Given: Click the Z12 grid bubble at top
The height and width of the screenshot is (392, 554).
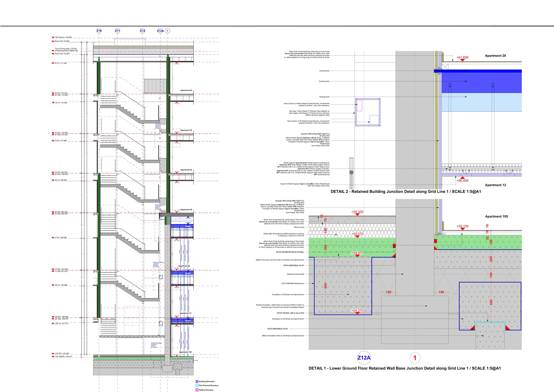Looking at the screenshot, I should 143,31.
